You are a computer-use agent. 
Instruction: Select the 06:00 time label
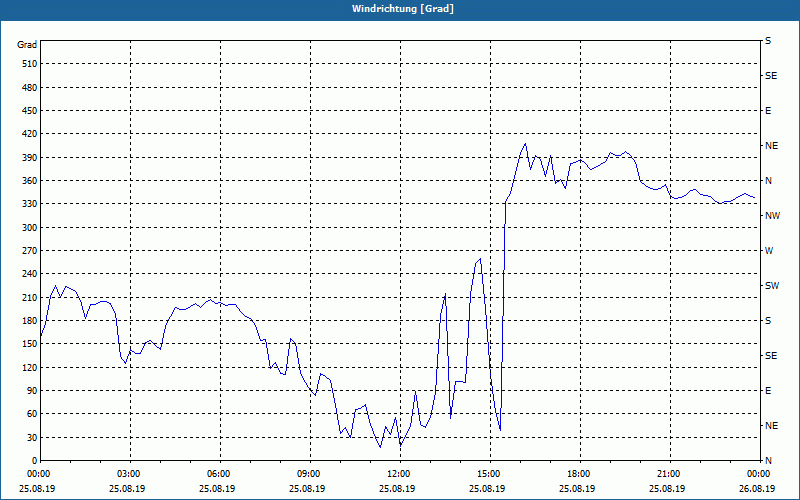click(x=220, y=474)
